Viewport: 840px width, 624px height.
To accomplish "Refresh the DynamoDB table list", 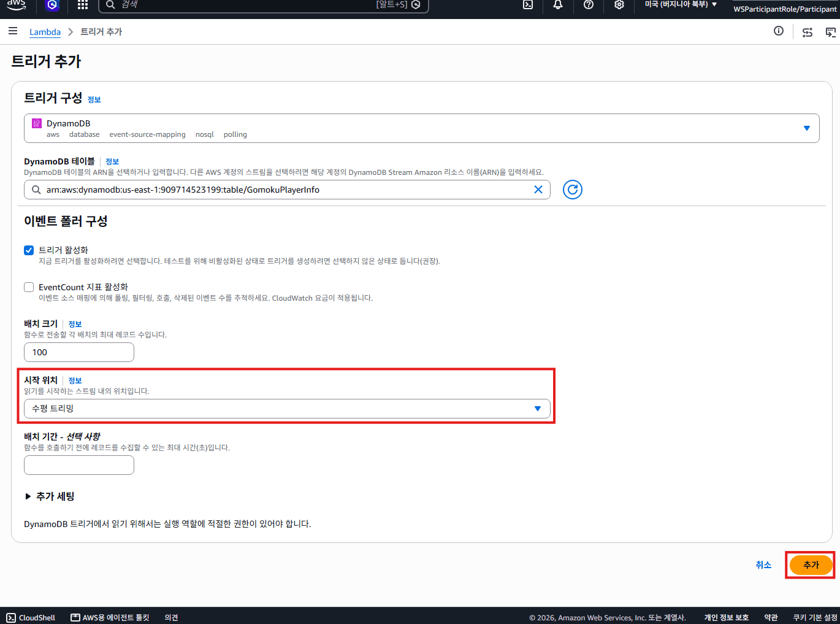I will [573, 190].
